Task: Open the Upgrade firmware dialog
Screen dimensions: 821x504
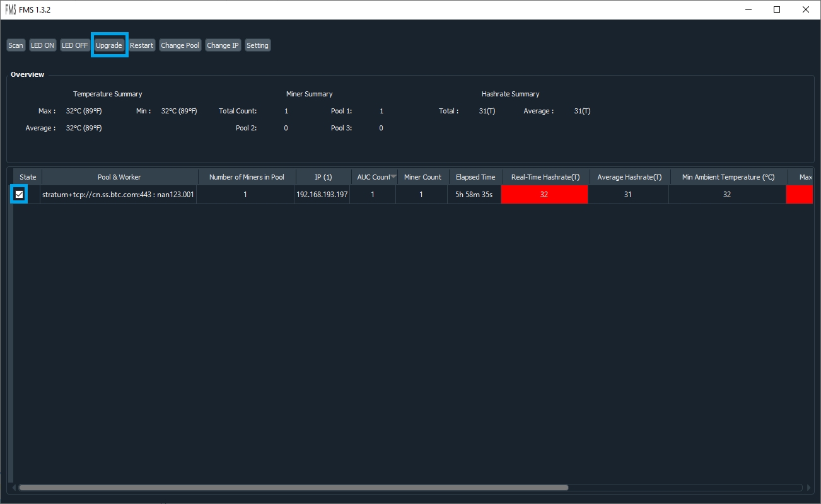Action: tap(109, 45)
